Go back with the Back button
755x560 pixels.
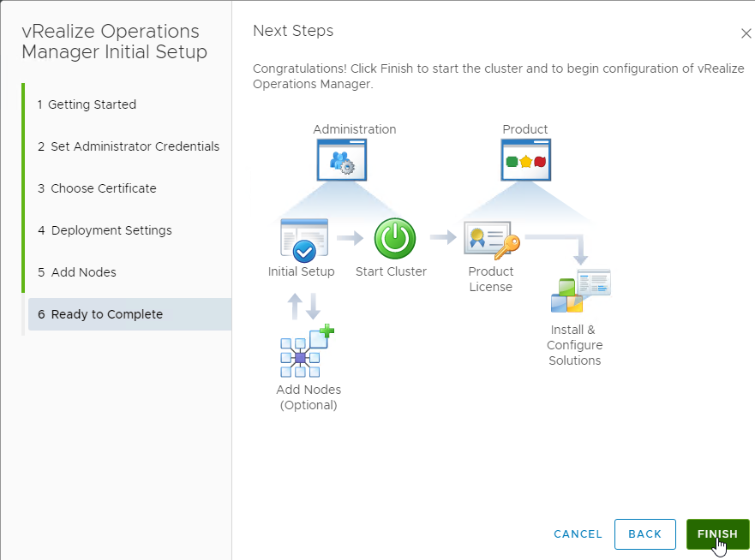(645, 534)
